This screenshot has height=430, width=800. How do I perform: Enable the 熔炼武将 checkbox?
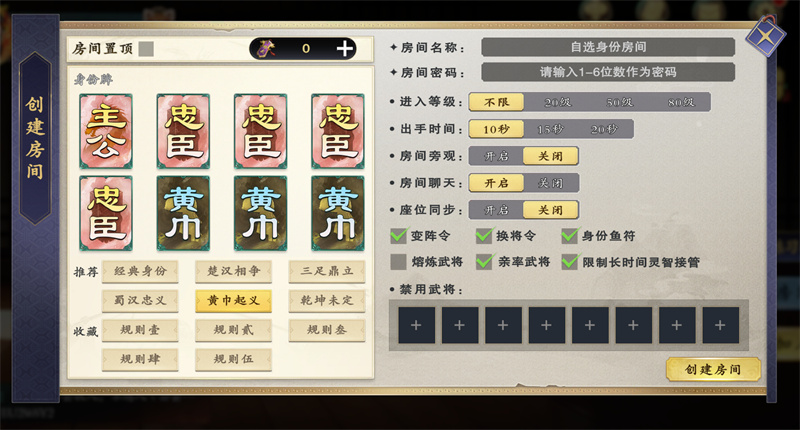(x=398, y=262)
